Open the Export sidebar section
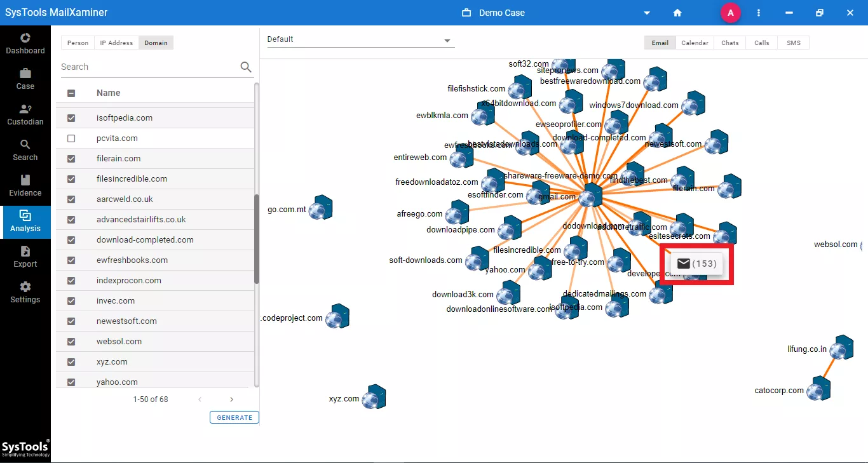Screen dimensions: 868x463 [25, 257]
